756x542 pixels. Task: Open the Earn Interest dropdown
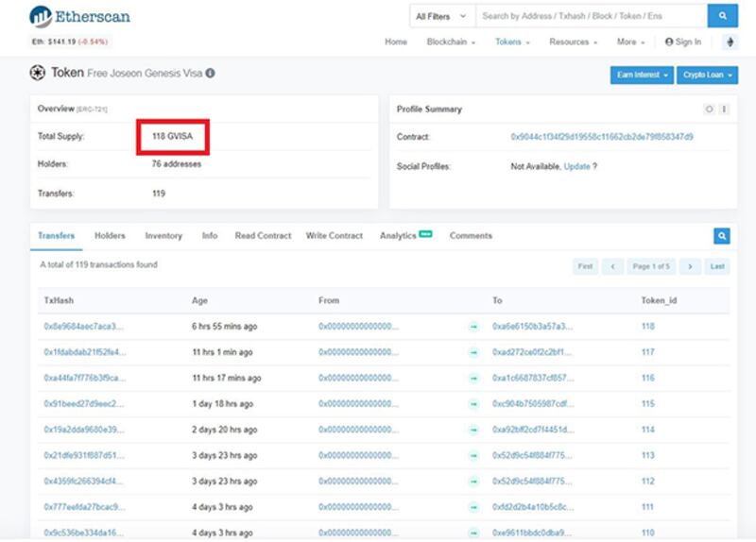coord(642,76)
